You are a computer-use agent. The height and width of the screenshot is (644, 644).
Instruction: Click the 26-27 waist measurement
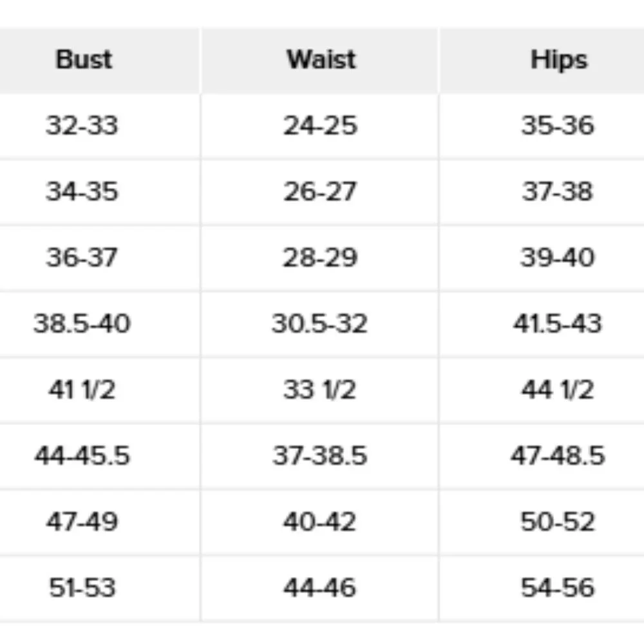click(x=320, y=191)
